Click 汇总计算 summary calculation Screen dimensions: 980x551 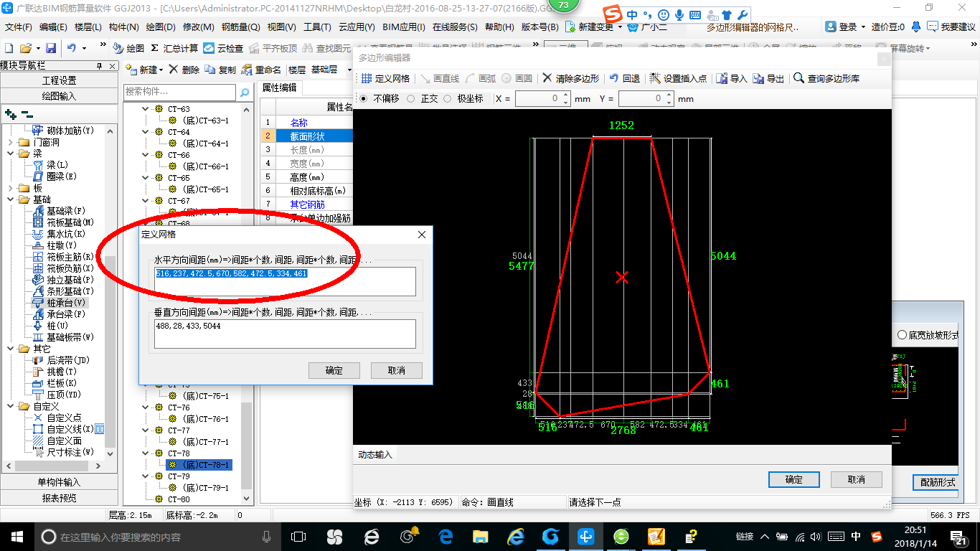[174, 48]
